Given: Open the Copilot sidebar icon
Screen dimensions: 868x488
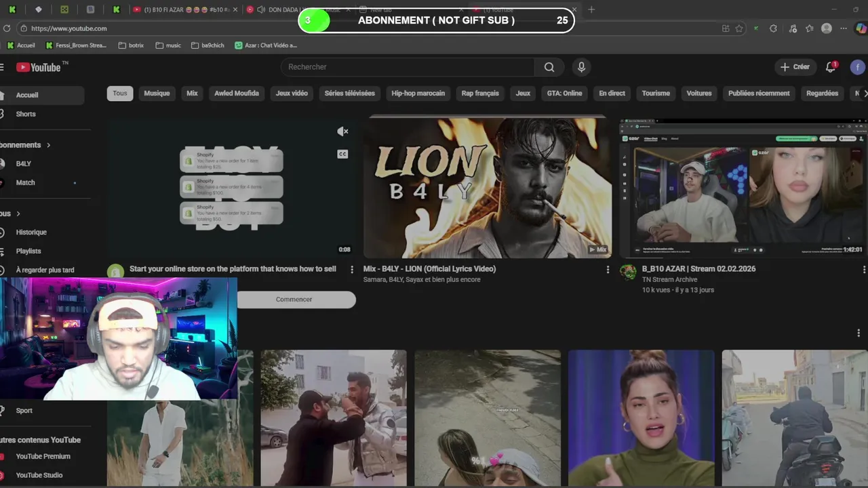Looking at the screenshot, I should click(861, 28).
